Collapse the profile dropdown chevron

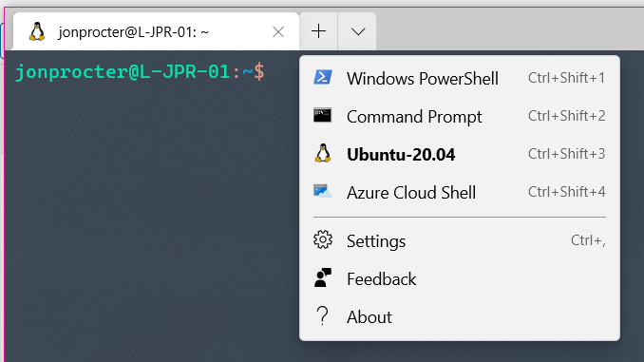[358, 31]
